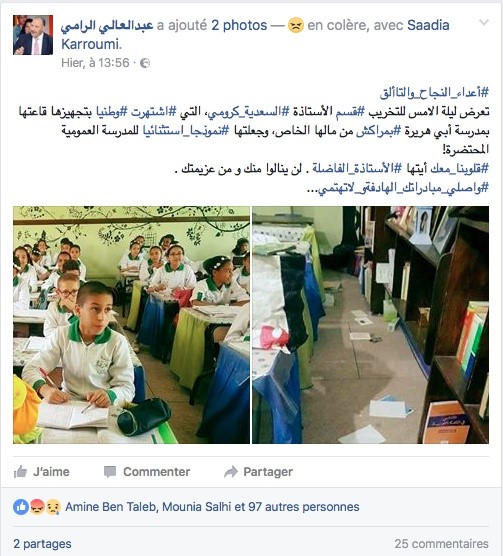Viewport: 503px width, 556px height.
Task: Show the '25 commentaires' list
Action: click(x=442, y=544)
